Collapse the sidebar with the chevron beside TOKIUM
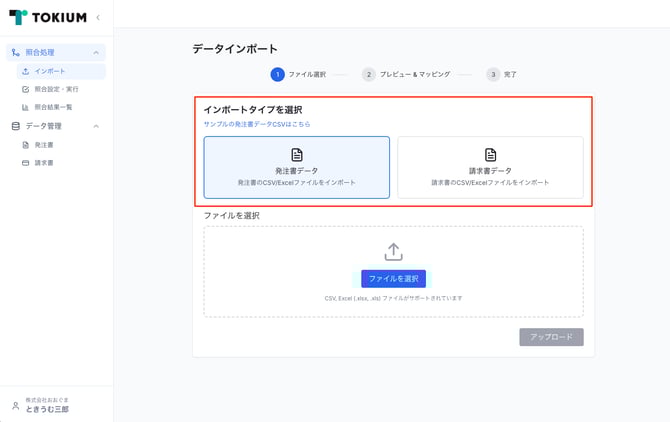Screen dimensions: 670x422 coord(98,17)
